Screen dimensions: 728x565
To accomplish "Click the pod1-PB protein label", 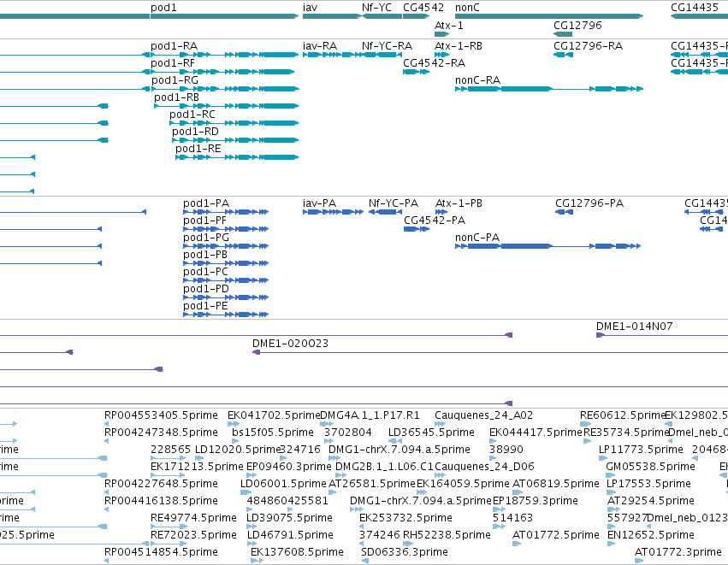I will pyautogui.click(x=205, y=255).
